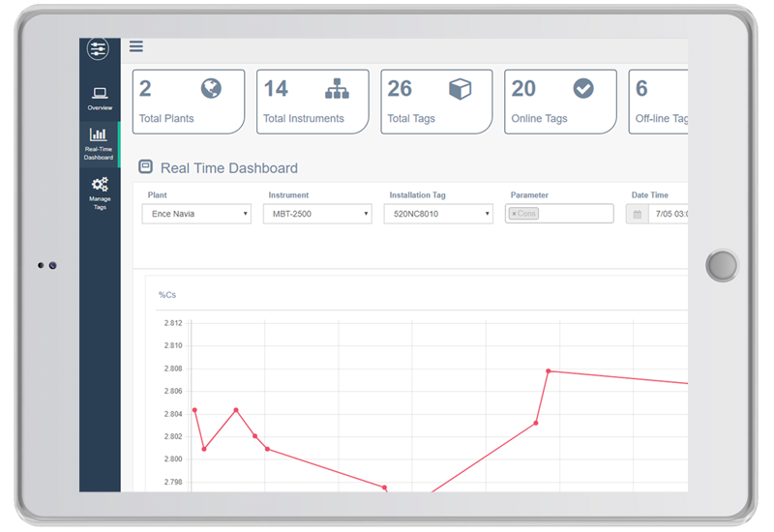
Task: Click the cube icon on Total Tags card
Action: pos(461,89)
